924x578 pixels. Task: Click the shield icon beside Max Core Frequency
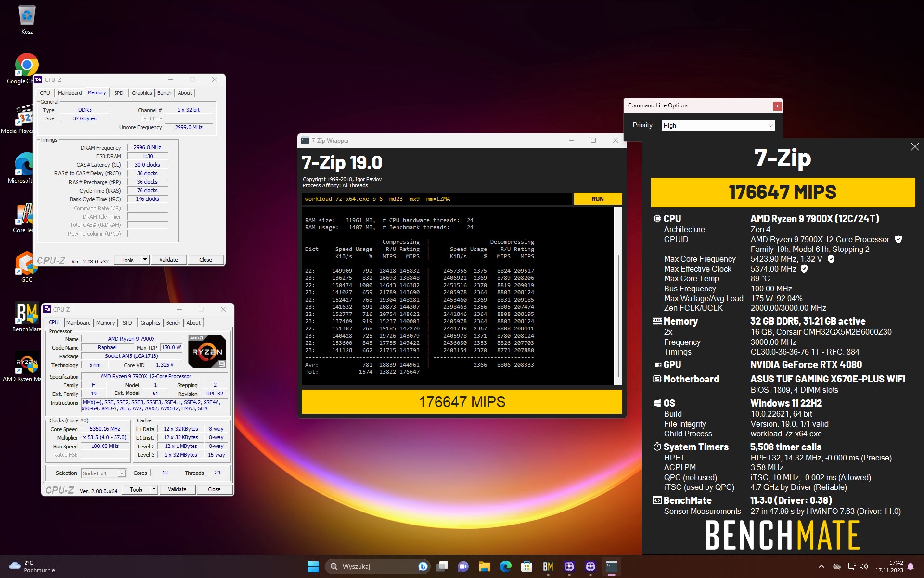(831, 259)
